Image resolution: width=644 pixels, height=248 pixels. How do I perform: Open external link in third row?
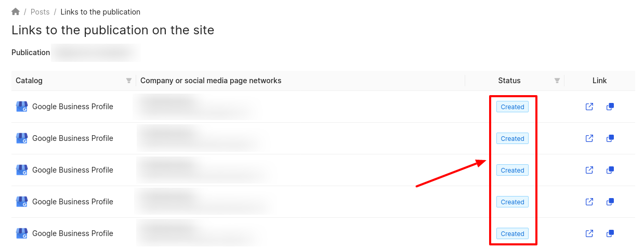(589, 170)
